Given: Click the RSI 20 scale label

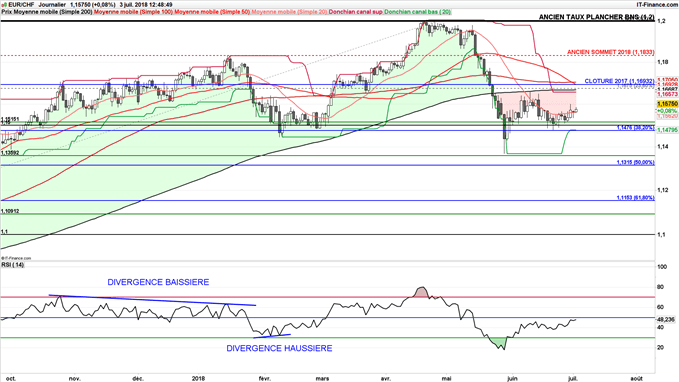Looking at the screenshot, I should click(x=660, y=347).
